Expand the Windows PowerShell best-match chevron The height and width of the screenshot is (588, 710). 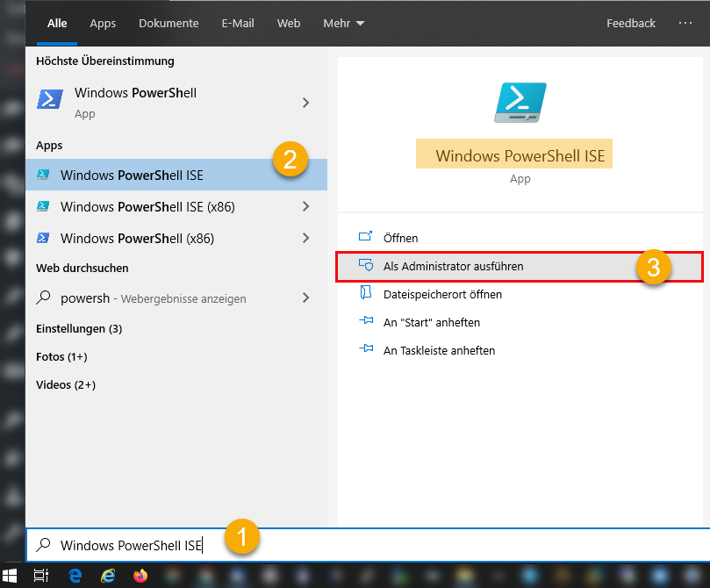[306, 103]
